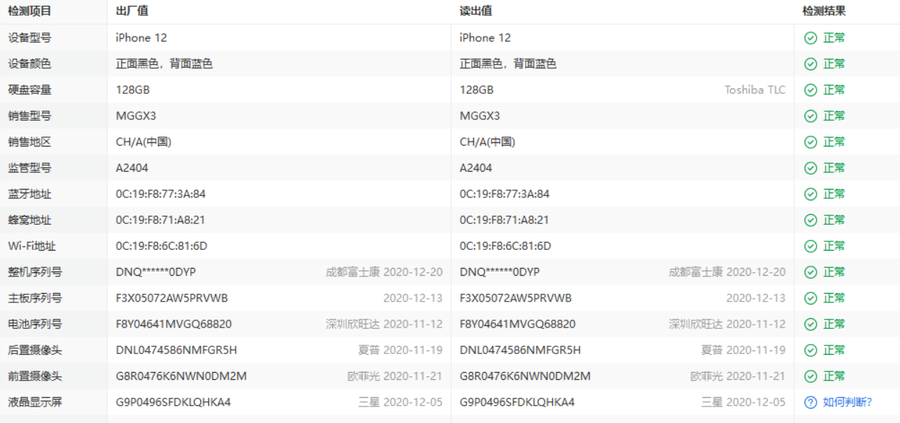This screenshot has width=900, height=423.
Task: Select the 销售地区 row label
Action: 29,142
